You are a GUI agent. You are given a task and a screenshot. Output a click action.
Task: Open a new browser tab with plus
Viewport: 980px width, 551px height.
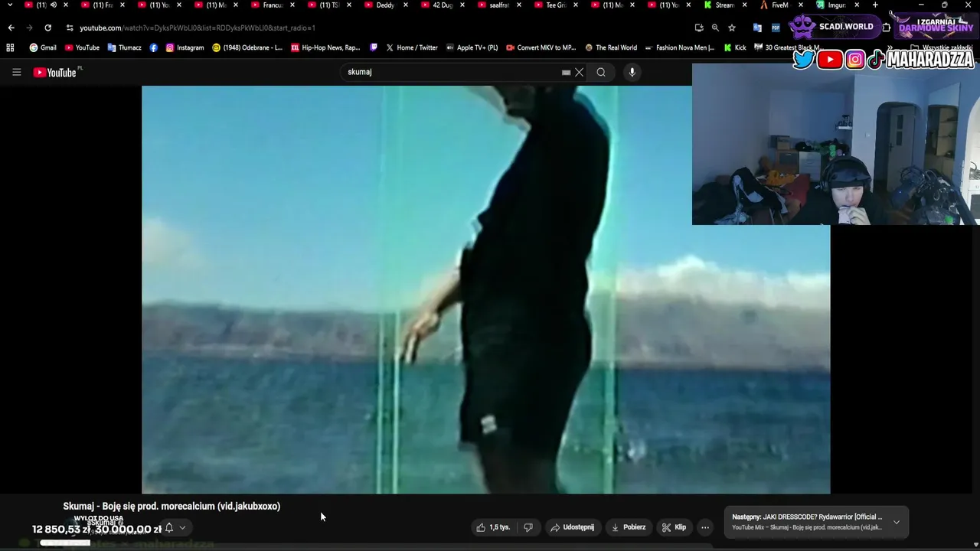875,5
